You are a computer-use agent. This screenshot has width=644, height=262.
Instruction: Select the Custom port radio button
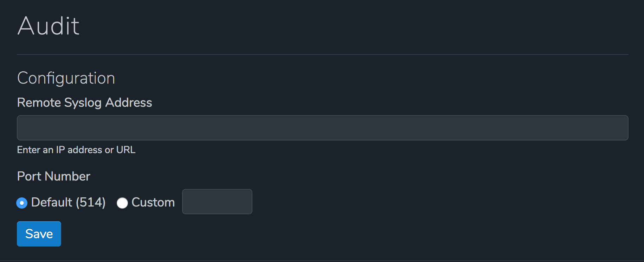(x=122, y=203)
